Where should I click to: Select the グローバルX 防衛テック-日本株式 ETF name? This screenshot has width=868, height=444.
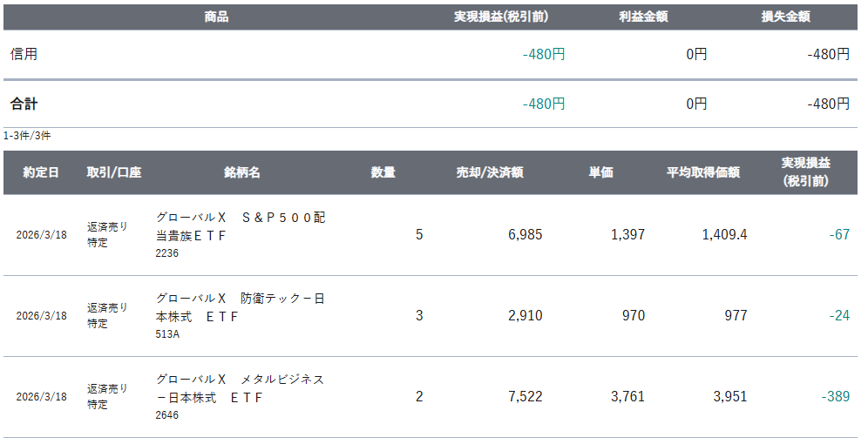click(241, 307)
